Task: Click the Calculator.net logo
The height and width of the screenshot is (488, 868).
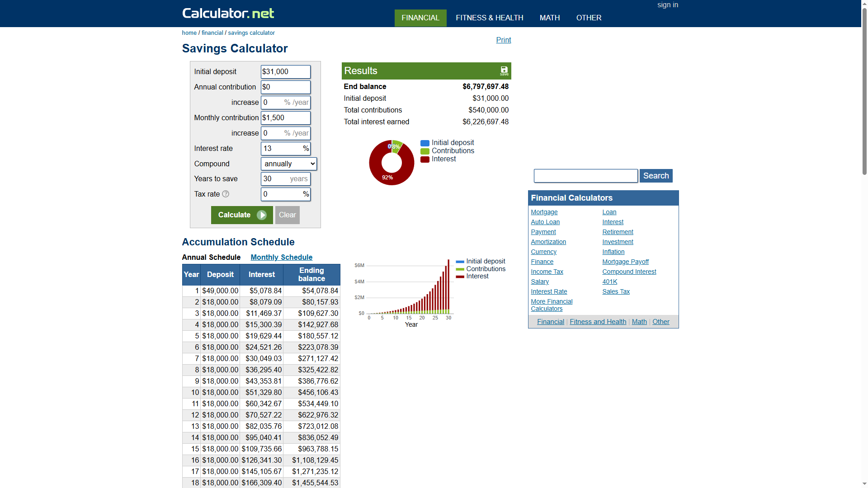Action: pos(228,13)
